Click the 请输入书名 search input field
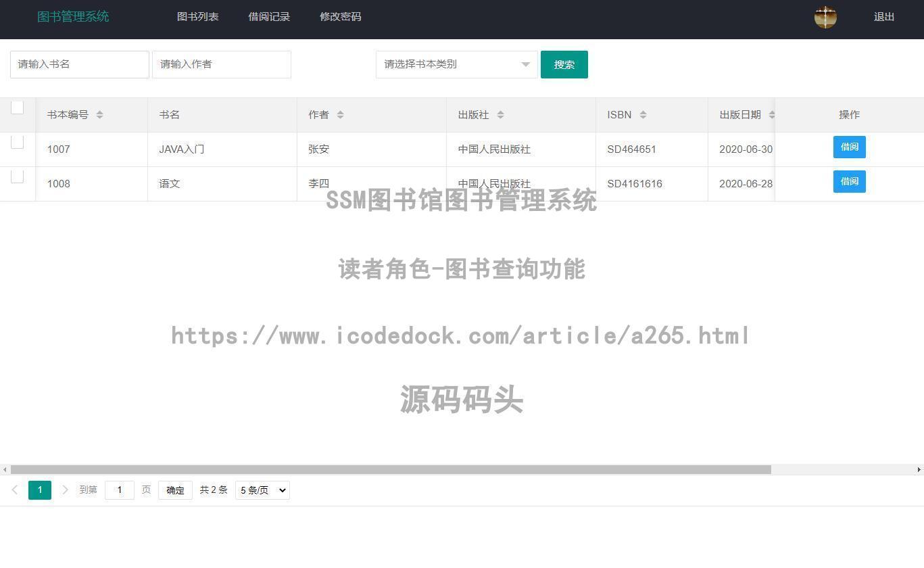The image size is (924, 568). tap(79, 64)
